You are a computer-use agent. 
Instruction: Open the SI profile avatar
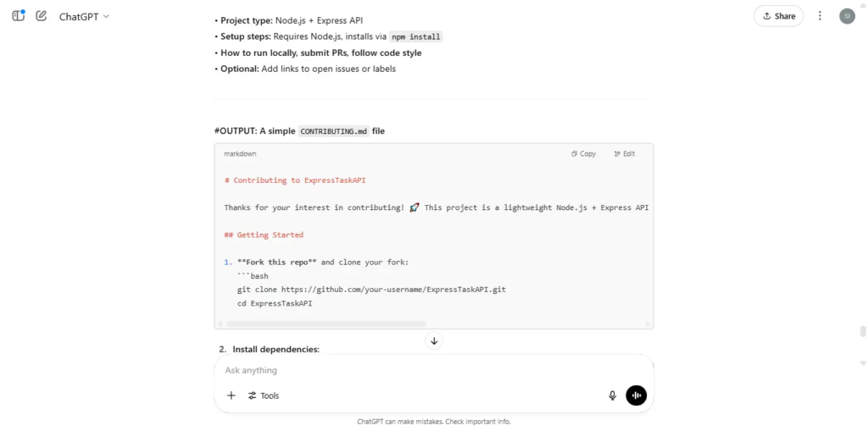pos(847,16)
